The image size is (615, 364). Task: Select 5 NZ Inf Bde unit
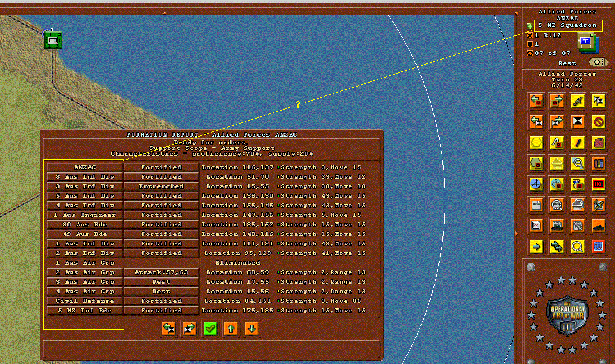[x=85, y=310]
